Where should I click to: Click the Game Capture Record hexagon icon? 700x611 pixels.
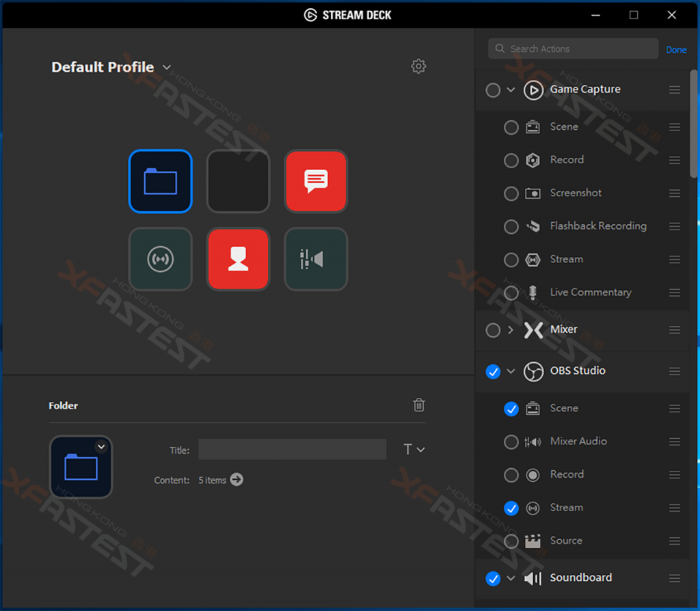point(533,160)
